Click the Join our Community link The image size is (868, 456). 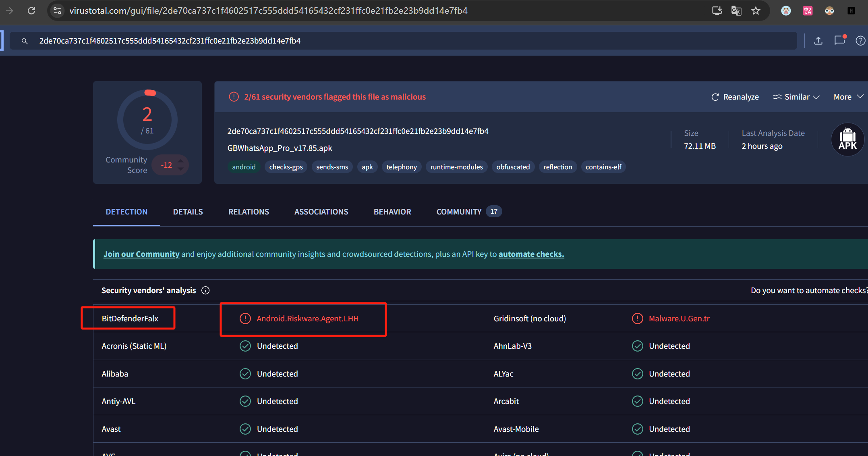[141, 254]
